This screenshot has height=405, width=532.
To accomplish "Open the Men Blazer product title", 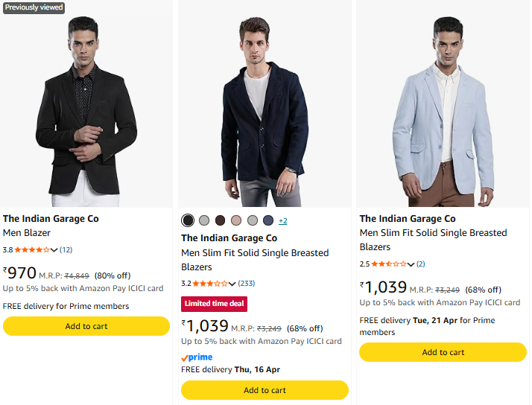I will tap(27, 233).
